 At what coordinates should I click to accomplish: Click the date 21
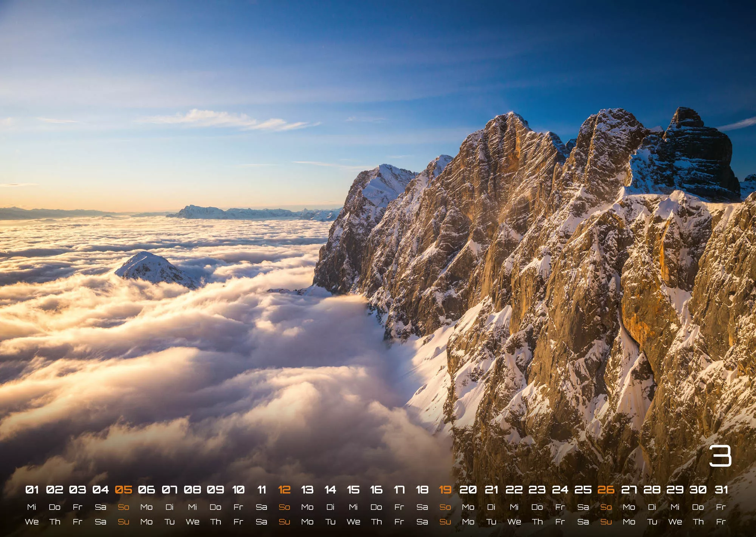click(x=491, y=490)
